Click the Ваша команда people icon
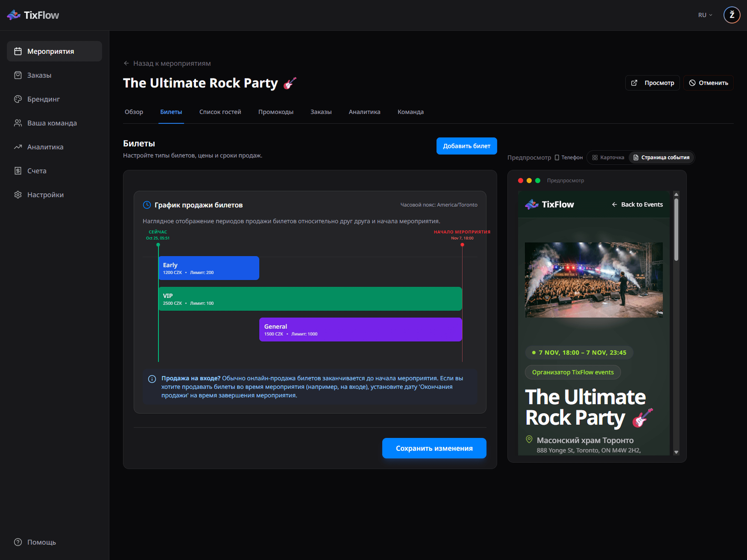Image resolution: width=747 pixels, height=560 pixels. coord(18,123)
